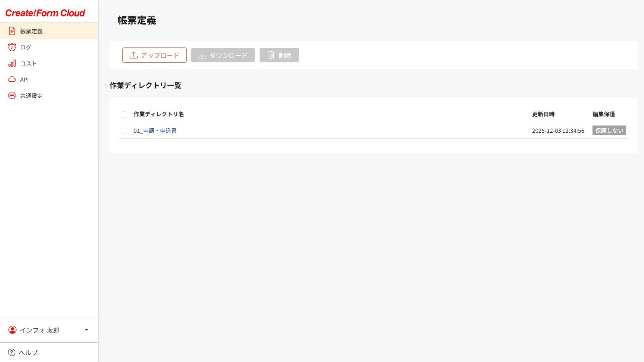Open the 共通設定 printer icon
Image resolution: width=644 pixels, height=362 pixels.
coord(12,95)
